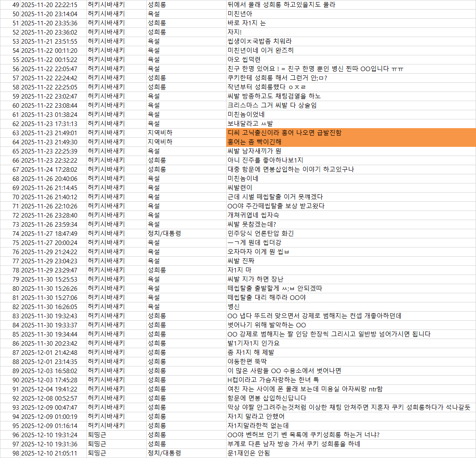Click the orange highlighted message in row 63
The width and height of the screenshot is (476, 458).
click(351, 133)
